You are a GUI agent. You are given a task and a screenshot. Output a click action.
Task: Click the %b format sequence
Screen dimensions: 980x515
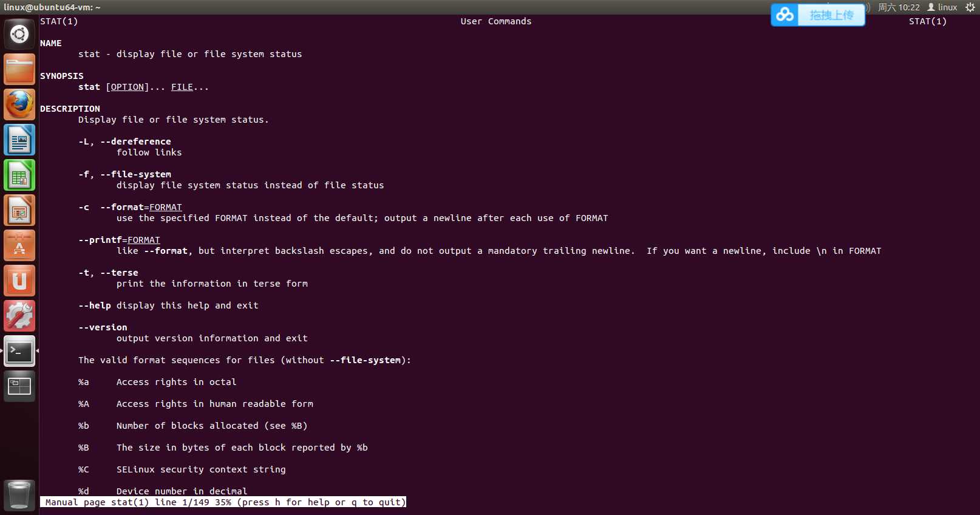coord(84,426)
